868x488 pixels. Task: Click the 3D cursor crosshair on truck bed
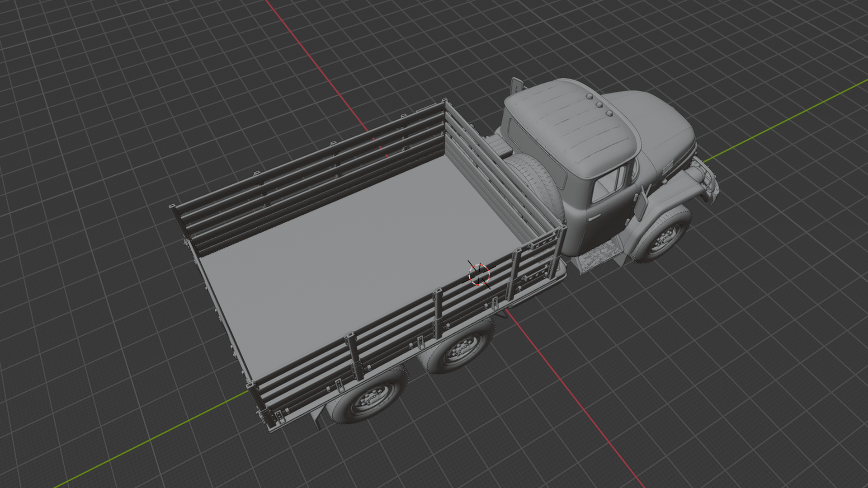click(x=479, y=275)
